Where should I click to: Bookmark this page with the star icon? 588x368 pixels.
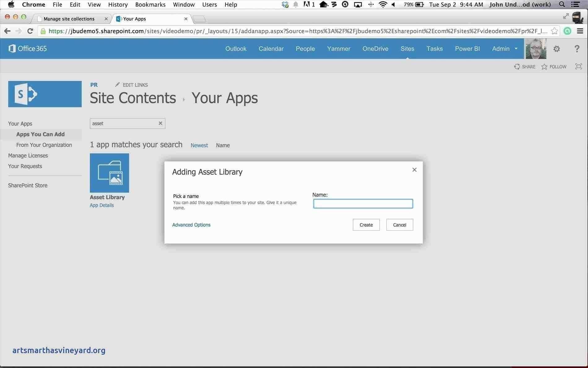click(x=554, y=31)
